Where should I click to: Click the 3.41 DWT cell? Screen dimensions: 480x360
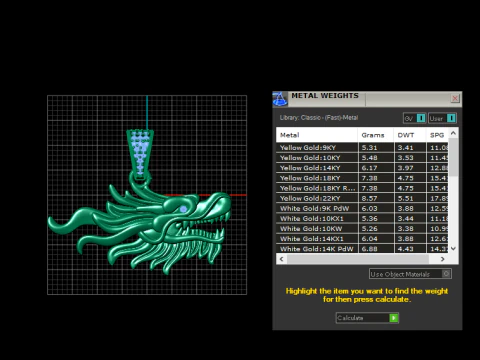pos(410,148)
